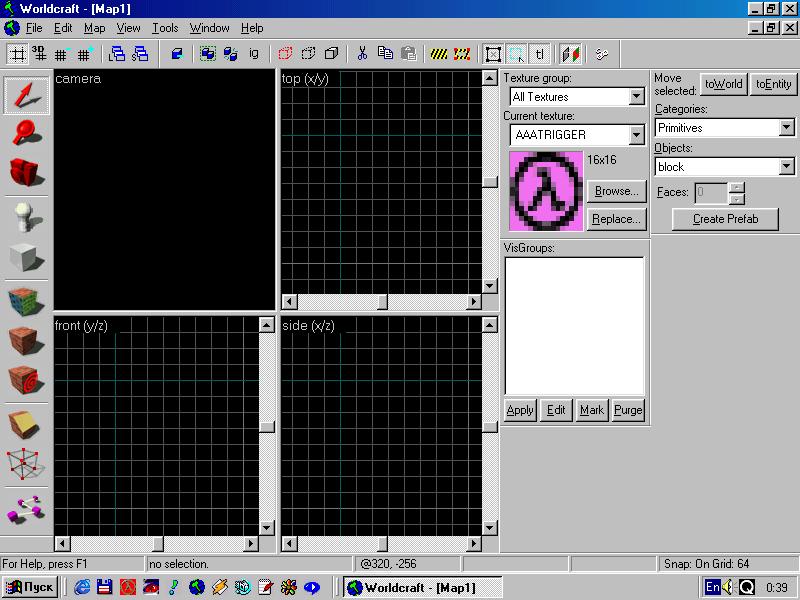Toggle texture lock 'tl' button
Viewport: 800px width, 600px height.
(539, 54)
